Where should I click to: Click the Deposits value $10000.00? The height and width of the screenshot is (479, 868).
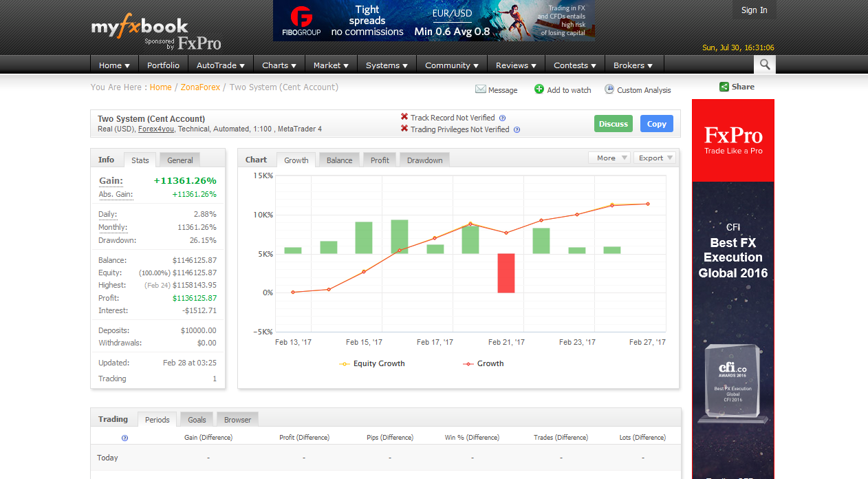[x=199, y=331]
